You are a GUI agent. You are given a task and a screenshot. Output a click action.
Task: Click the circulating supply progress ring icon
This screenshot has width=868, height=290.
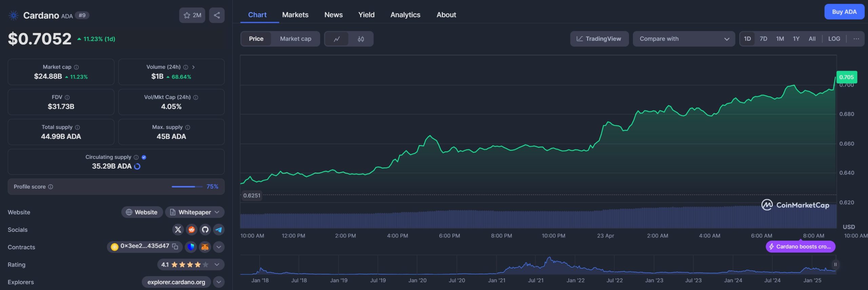tap(137, 166)
